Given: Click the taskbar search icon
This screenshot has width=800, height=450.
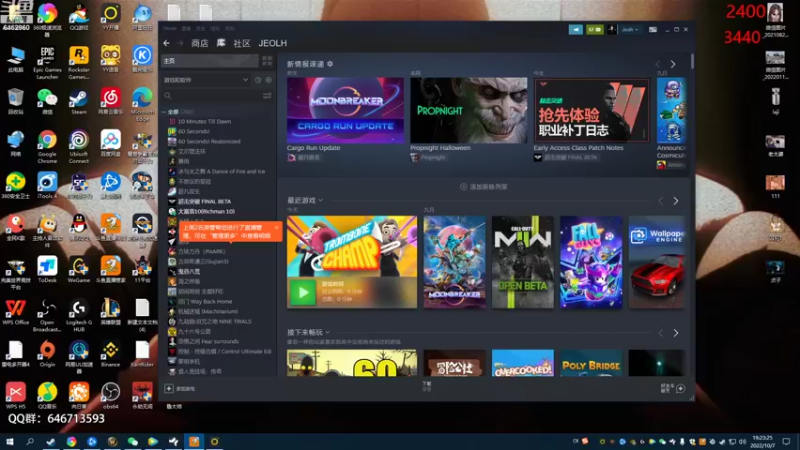Looking at the screenshot, I should point(30,442).
